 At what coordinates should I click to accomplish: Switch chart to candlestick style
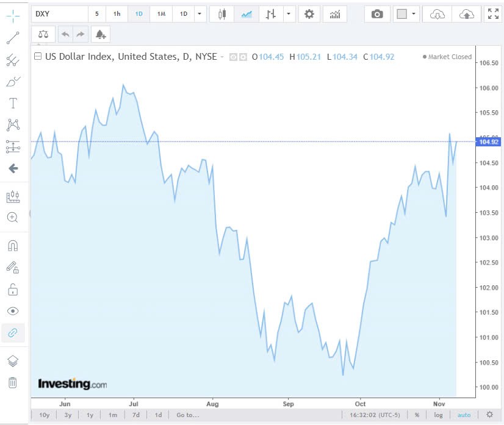(x=221, y=13)
